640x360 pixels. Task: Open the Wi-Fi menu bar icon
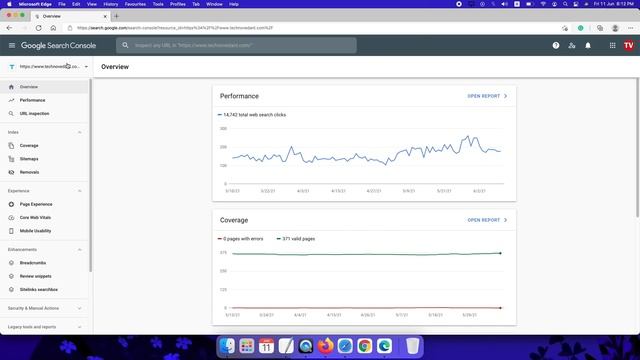point(543,4)
